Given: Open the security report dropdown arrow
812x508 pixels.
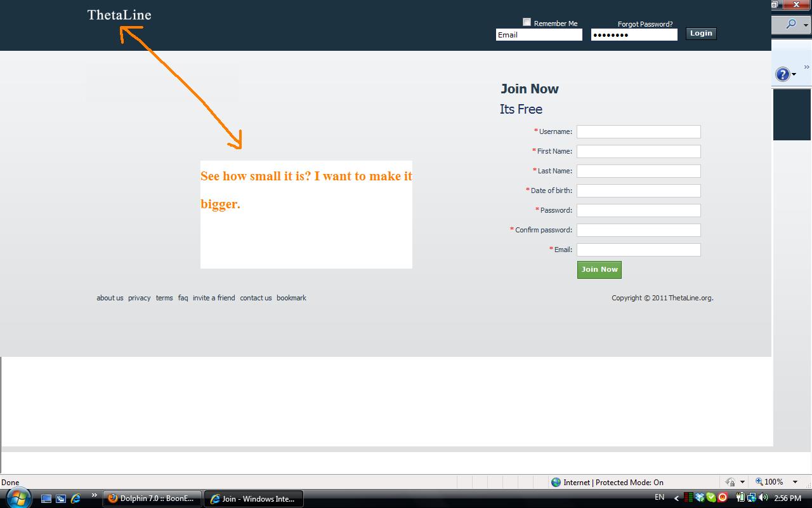Looking at the screenshot, I should 742,483.
